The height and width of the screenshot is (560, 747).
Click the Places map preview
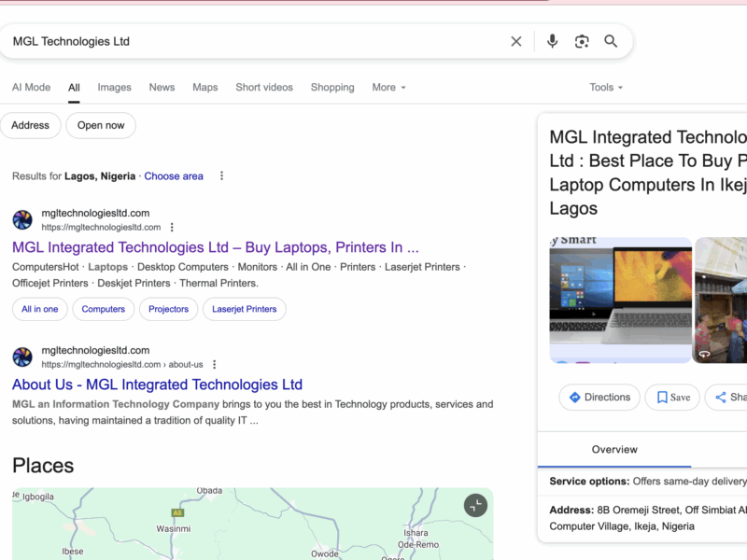click(252, 524)
